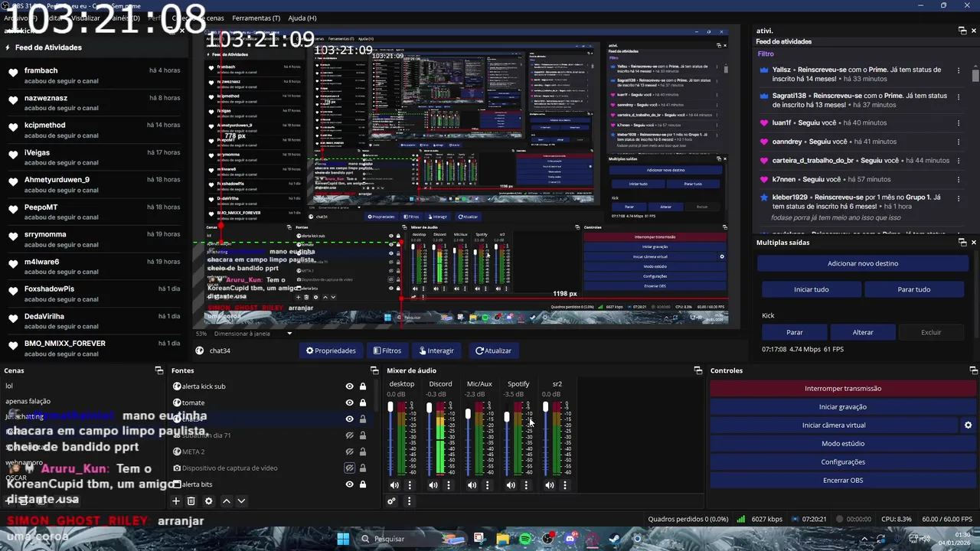Open the Ferramentas (T) menu

[x=256, y=18]
